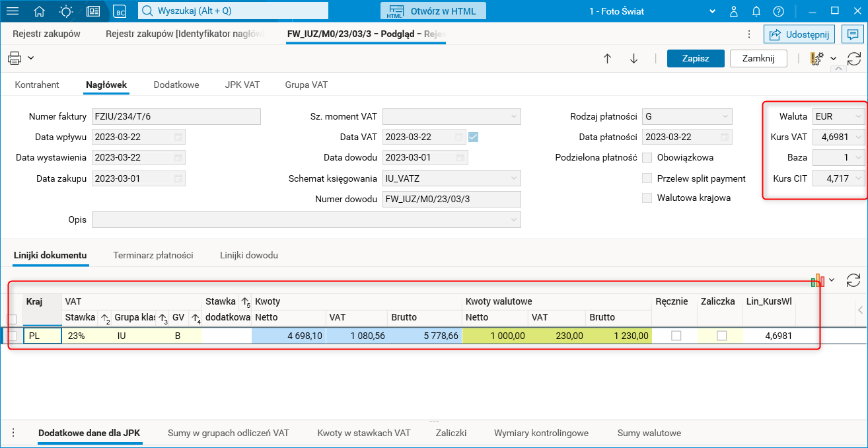Switch to Kontrahent tab

[x=37, y=85]
